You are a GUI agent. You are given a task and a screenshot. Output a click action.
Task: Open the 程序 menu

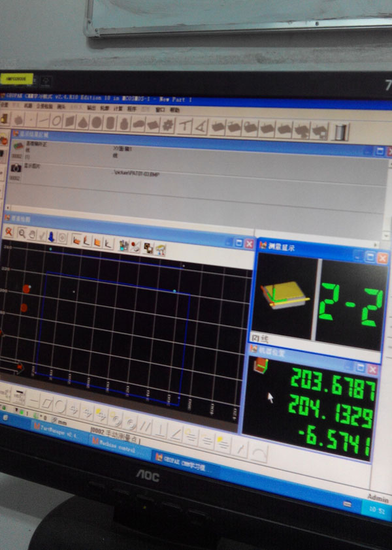tap(131, 108)
